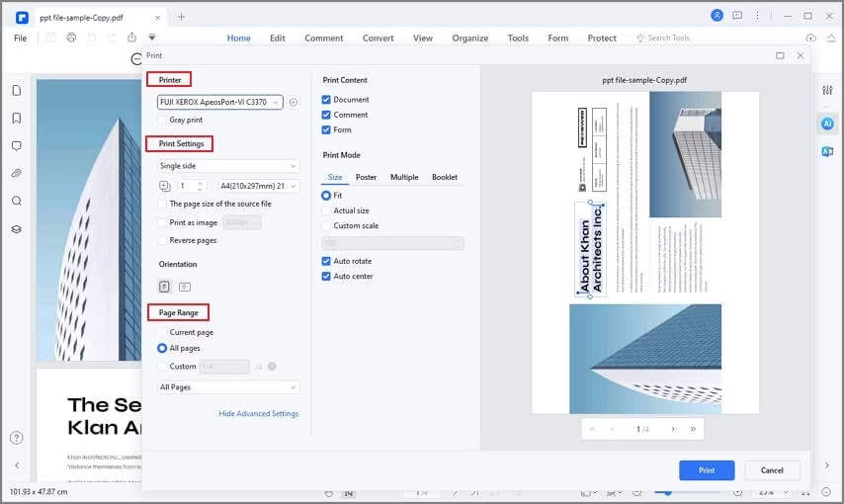Image resolution: width=844 pixels, height=504 pixels.
Task: Uncheck the Auto rotate option
Action: (x=326, y=261)
